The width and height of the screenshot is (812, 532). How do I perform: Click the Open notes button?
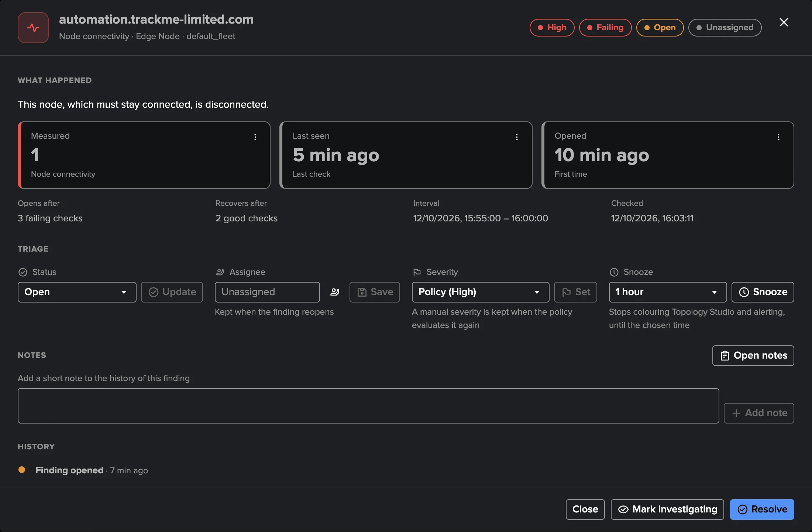(753, 356)
